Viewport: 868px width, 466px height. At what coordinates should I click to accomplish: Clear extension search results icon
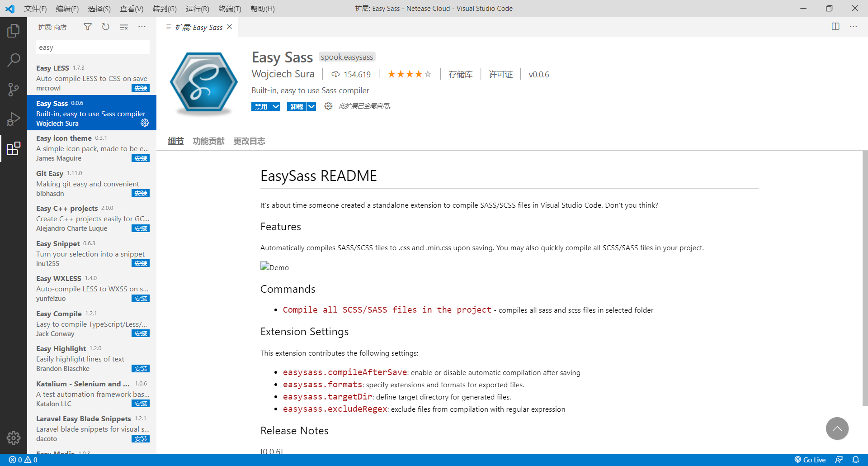pos(123,27)
